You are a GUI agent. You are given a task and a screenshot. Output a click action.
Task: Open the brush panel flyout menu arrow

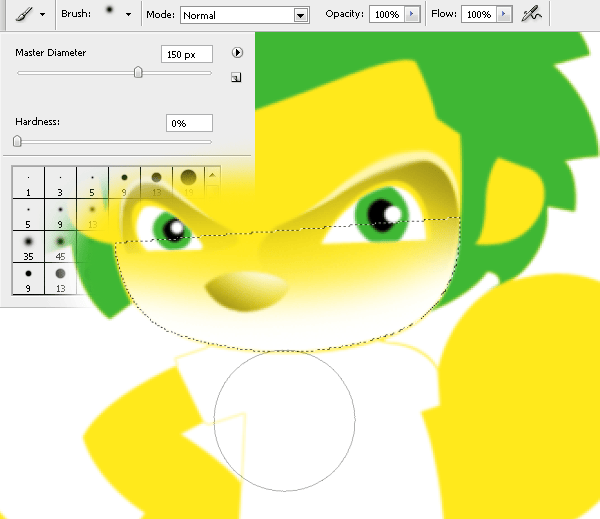[237, 53]
